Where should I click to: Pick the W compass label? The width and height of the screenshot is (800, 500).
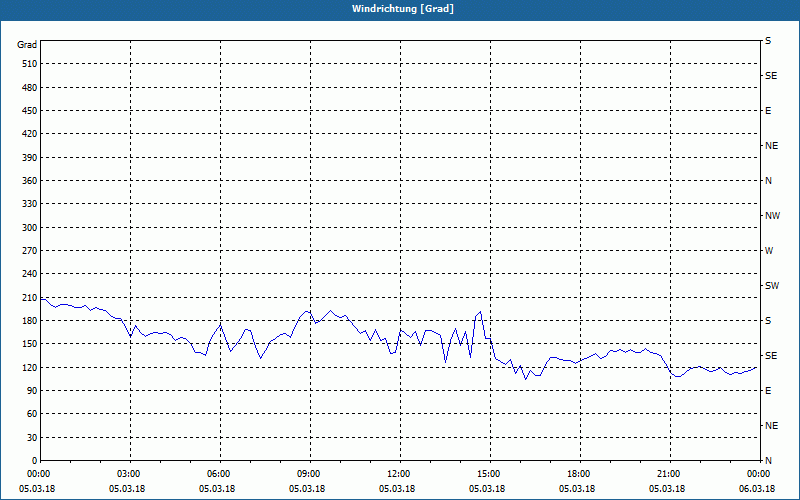(x=769, y=251)
